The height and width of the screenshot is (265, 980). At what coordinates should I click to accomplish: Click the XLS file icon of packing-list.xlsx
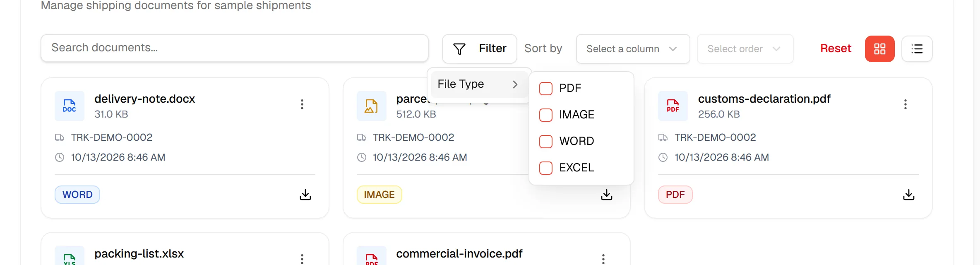point(70,256)
